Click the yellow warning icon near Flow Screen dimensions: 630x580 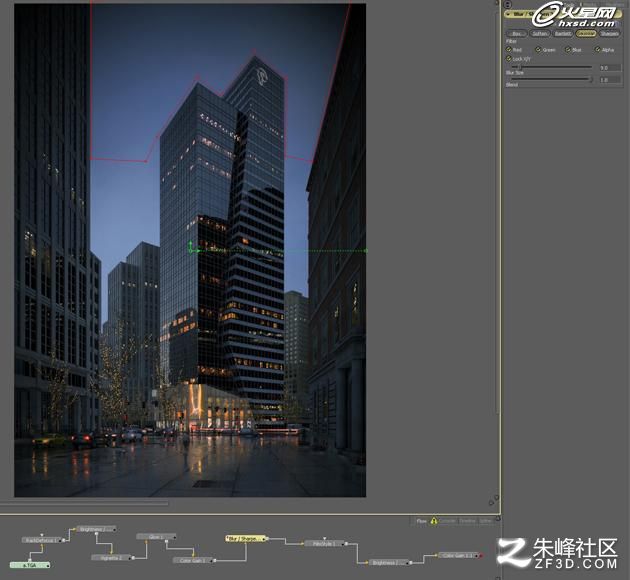[x=434, y=521]
